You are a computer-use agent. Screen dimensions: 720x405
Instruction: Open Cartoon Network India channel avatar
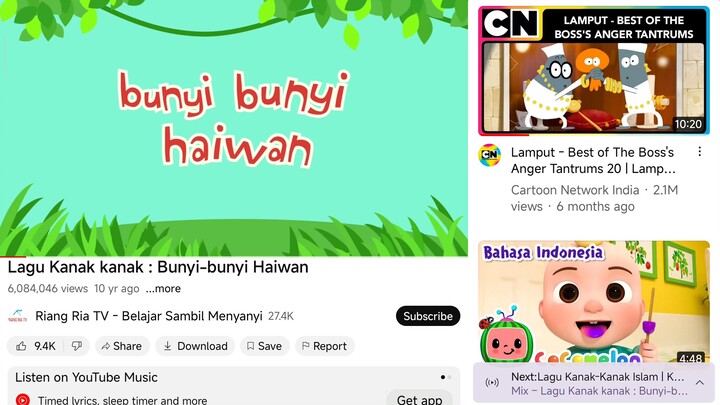(x=489, y=155)
